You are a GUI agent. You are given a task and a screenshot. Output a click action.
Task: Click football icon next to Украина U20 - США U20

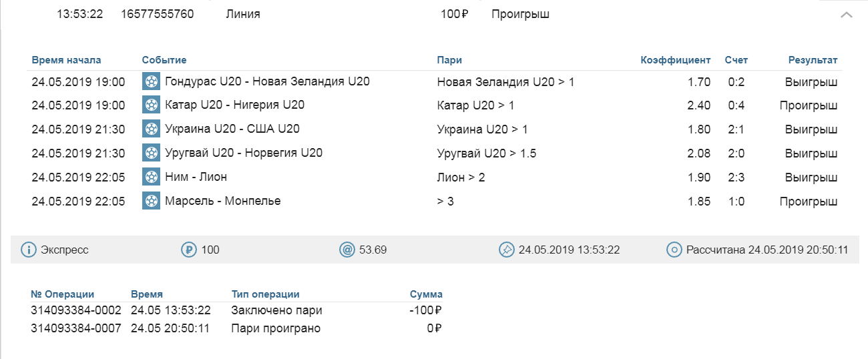pos(151,129)
